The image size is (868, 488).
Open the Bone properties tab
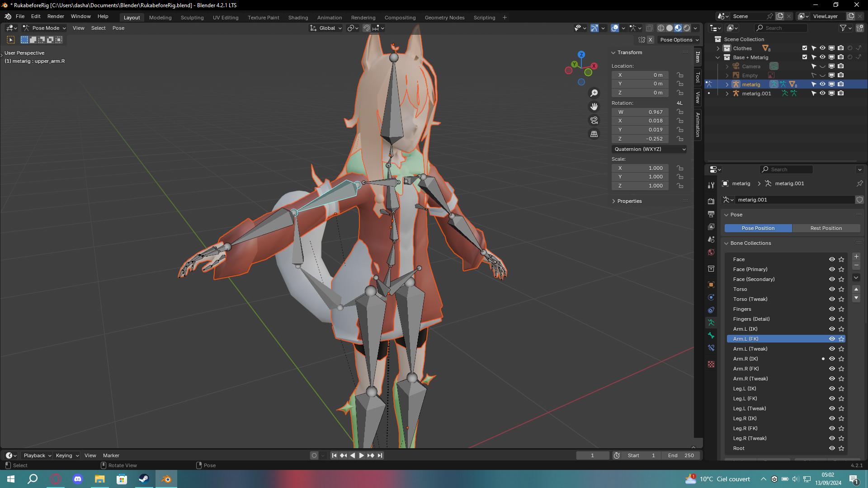coord(711,335)
